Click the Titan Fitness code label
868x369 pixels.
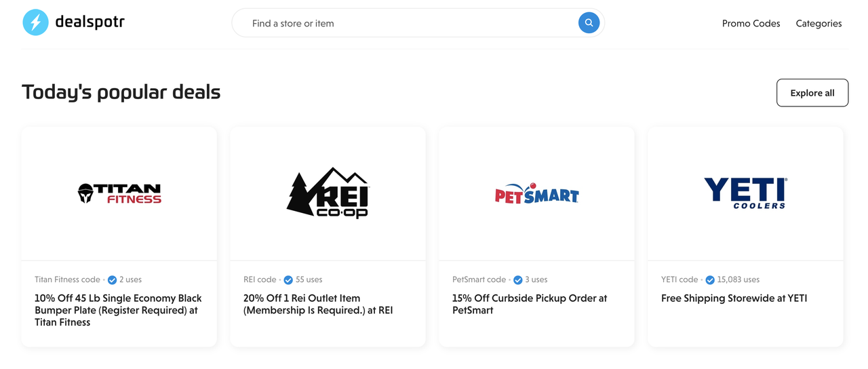pyautogui.click(x=67, y=279)
